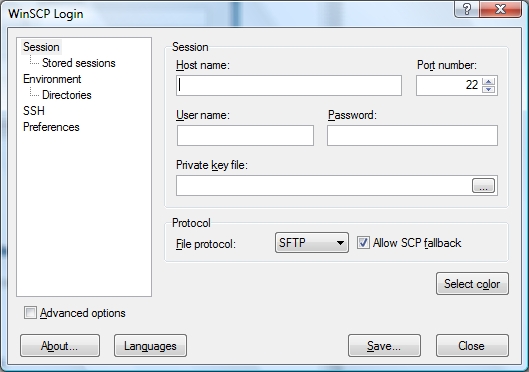Click the Host name input field
The image size is (529, 372).
[x=289, y=86]
